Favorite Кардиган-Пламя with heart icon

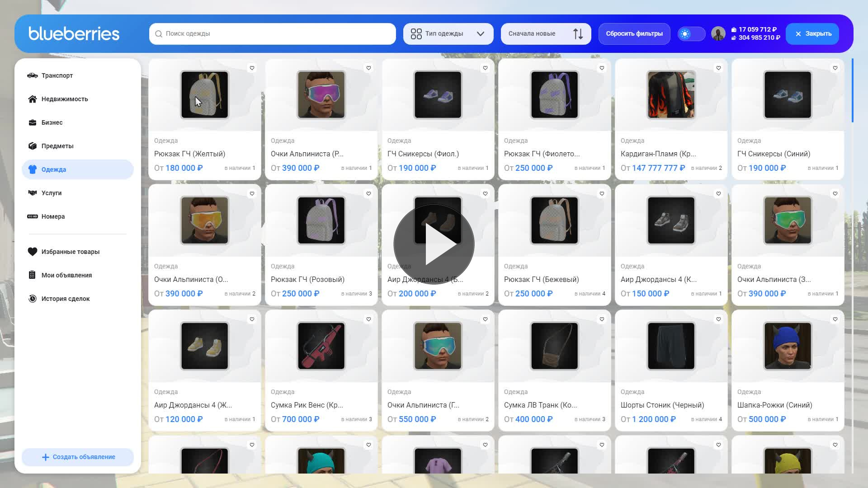click(718, 68)
